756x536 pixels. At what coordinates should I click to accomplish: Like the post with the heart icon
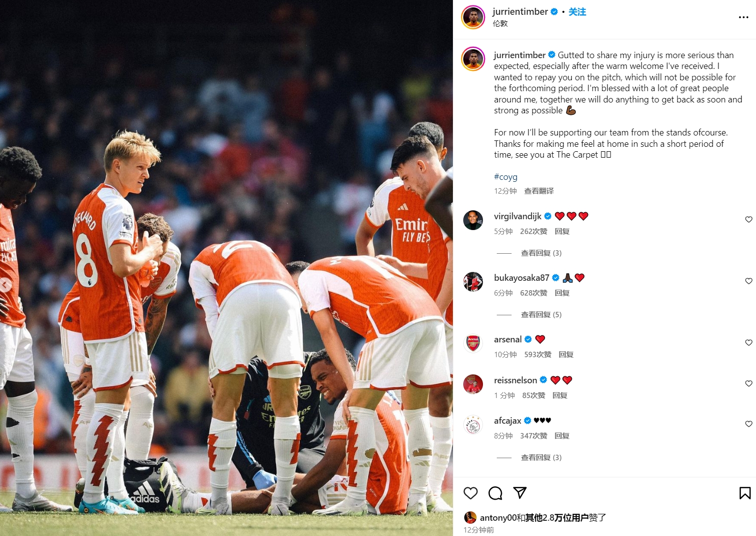click(x=471, y=493)
